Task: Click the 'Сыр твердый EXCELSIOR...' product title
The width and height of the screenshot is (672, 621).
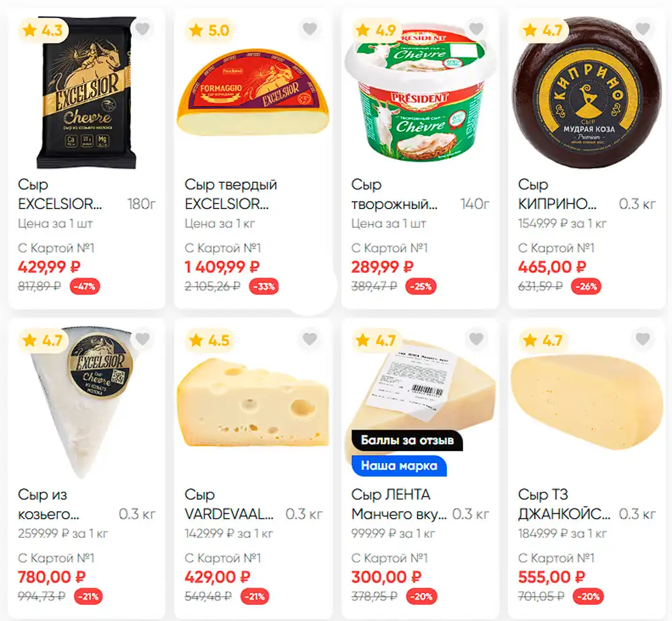Action: pos(231,194)
